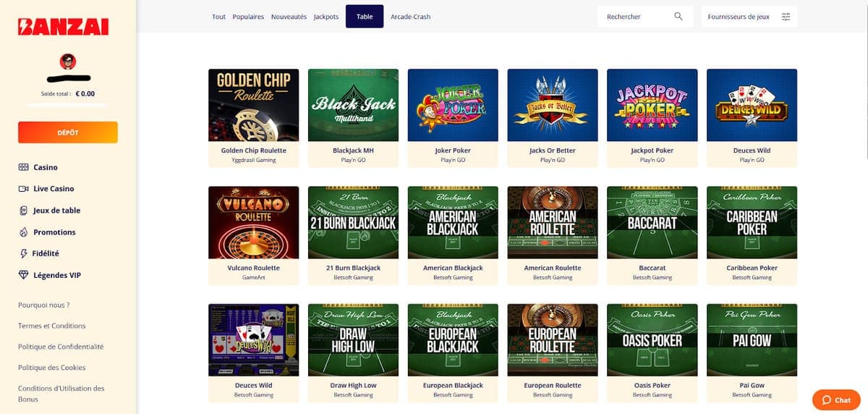
Task: Click the Live Casino camera icon
Action: tap(23, 189)
